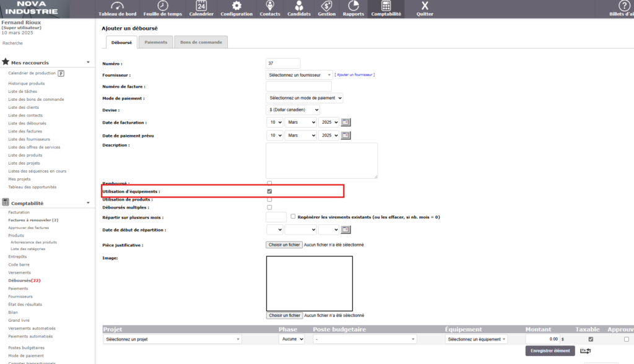Collapse the Mes raccourcis sidebar section
Screen dimensions: 634x364
(x=88, y=63)
